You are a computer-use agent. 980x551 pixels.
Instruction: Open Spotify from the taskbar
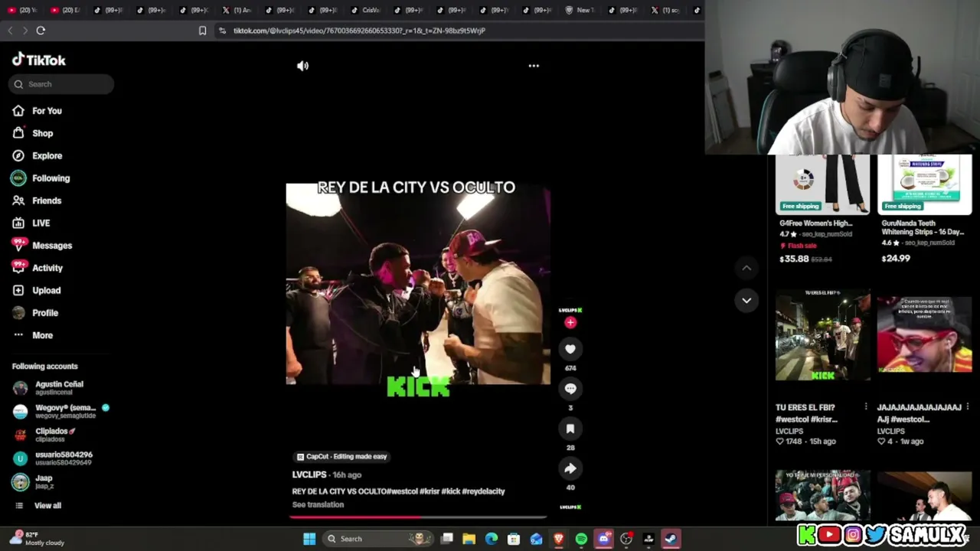coord(581,539)
